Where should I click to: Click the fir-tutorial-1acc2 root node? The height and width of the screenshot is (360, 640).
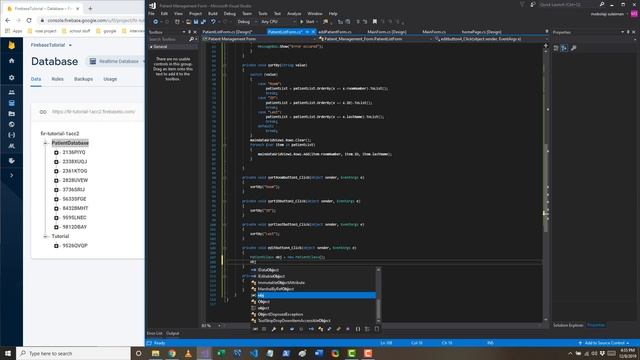[60, 133]
